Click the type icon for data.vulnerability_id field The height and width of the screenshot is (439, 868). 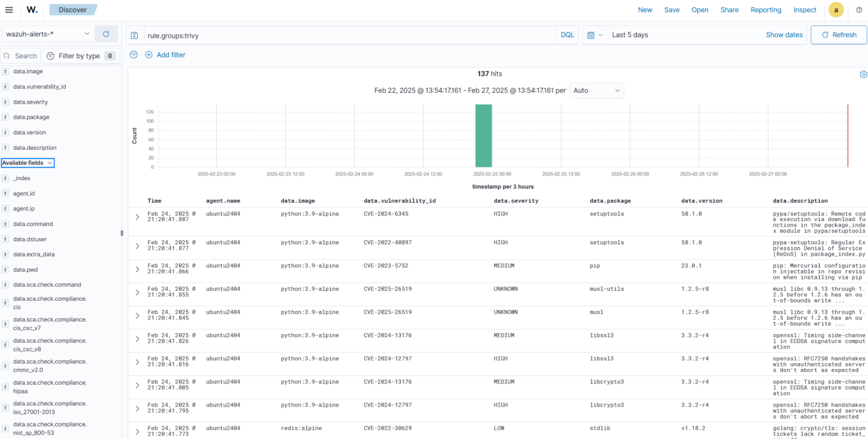(x=5, y=87)
